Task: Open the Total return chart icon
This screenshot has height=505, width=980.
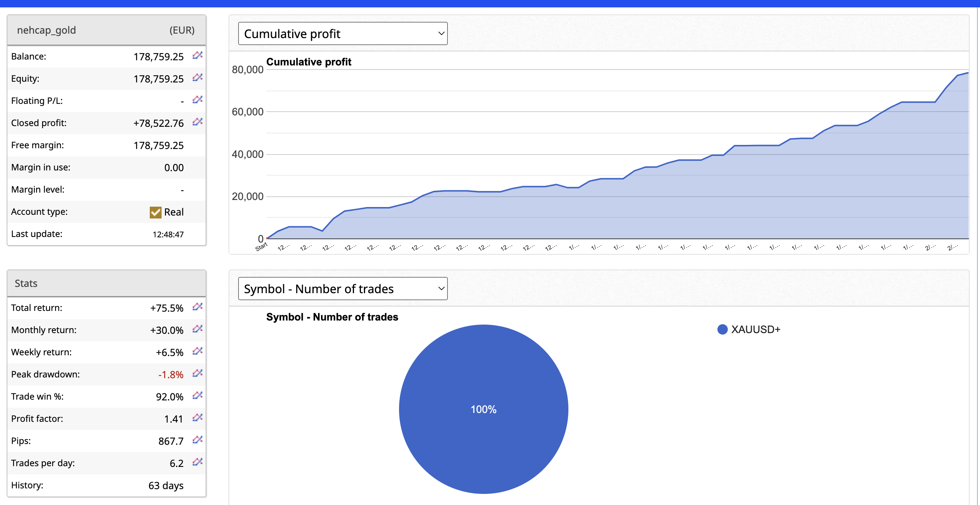Action: click(x=197, y=306)
